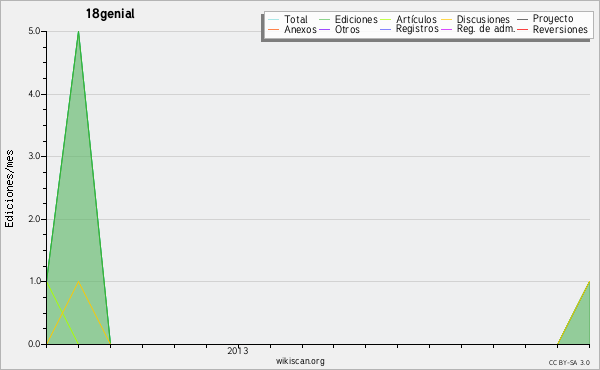The height and width of the screenshot is (370, 600).
Task: Click the Reversiones red line swatch
Action: pyautogui.click(x=522, y=29)
